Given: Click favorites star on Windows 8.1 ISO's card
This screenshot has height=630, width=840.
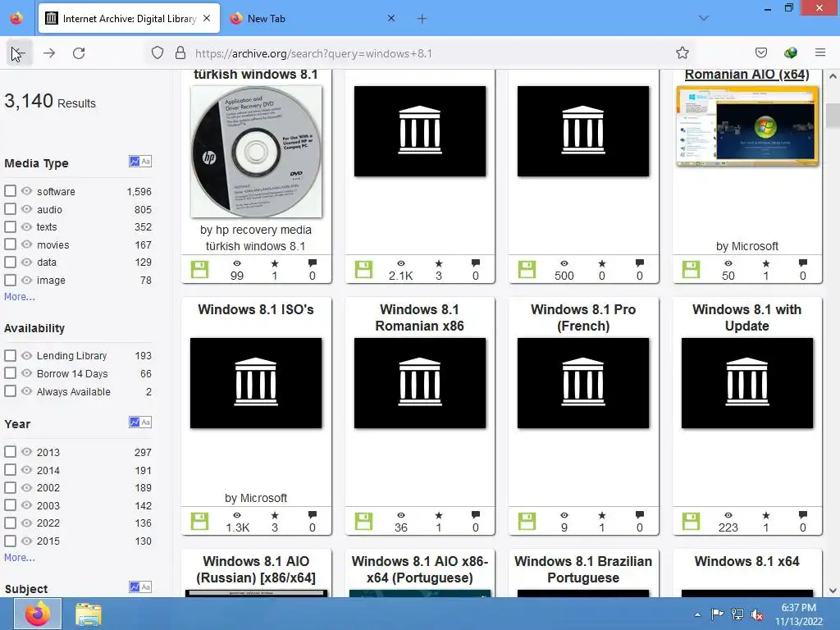Looking at the screenshot, I should coord(275,515).
